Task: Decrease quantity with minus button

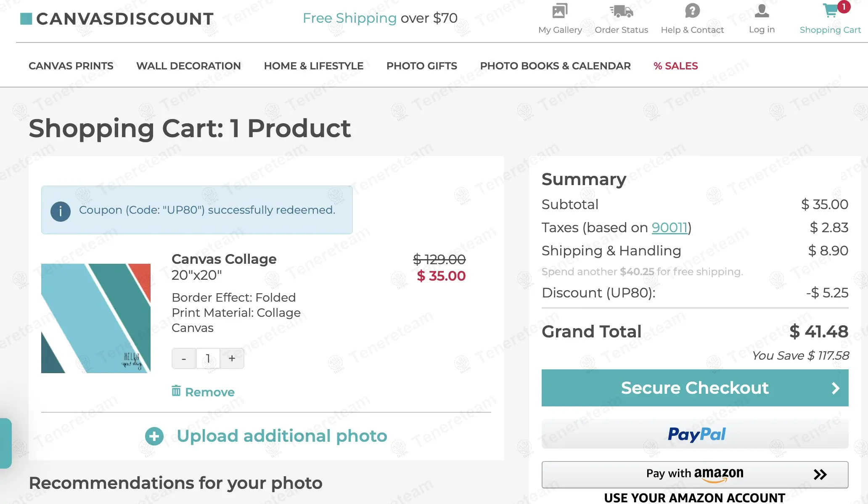Action: (184, 358)
